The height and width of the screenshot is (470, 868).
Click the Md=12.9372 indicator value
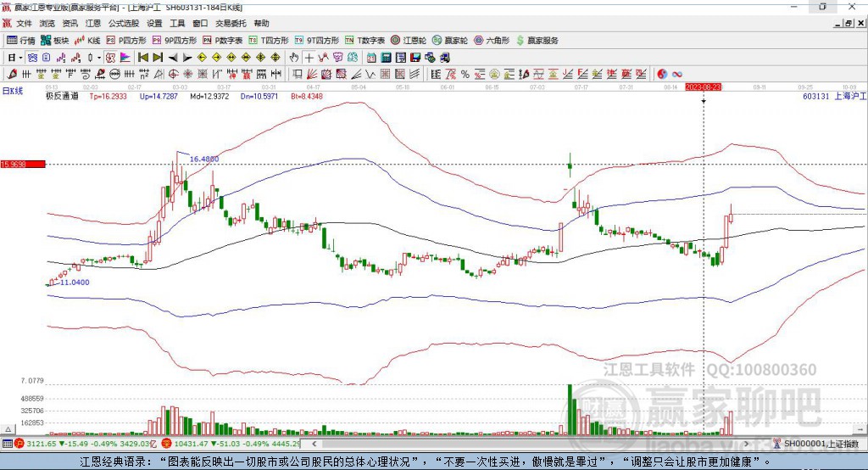[209, 97]
